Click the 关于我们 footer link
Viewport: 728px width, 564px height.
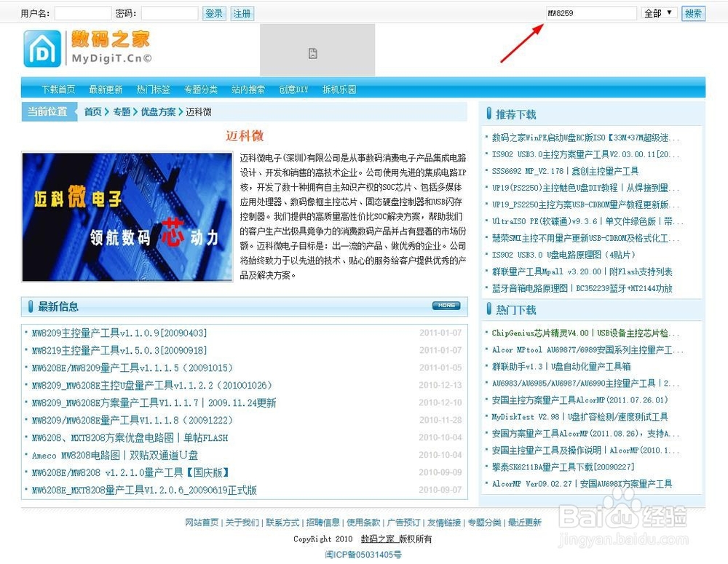click(x=242, y=523)
